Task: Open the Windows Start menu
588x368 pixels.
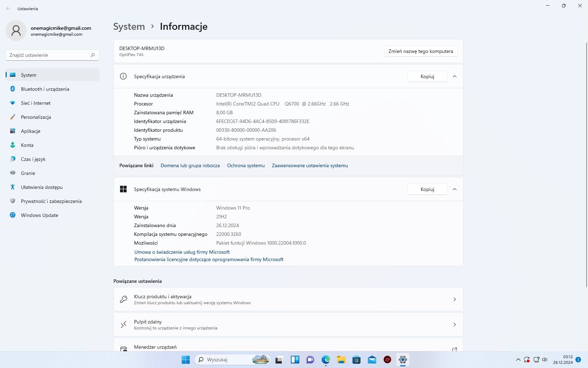Action: coord(185,360)
